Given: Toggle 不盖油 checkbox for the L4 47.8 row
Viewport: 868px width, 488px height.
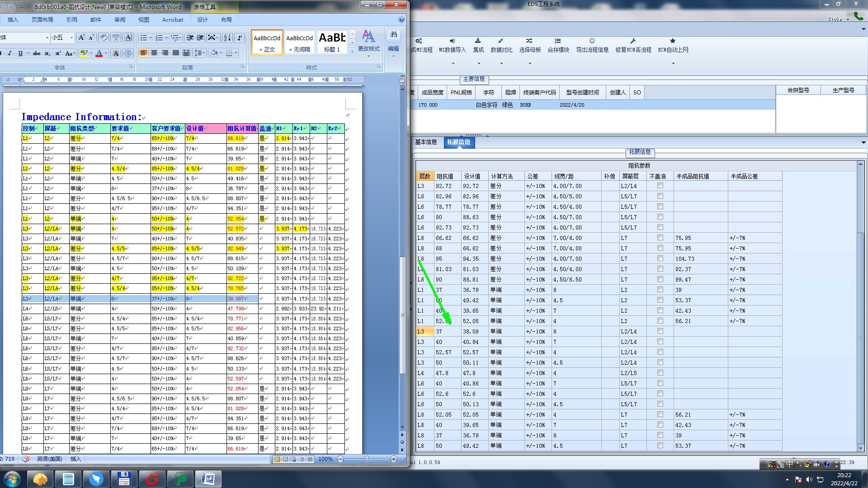Looking at the screenshot, I should [x=660, y=373].
